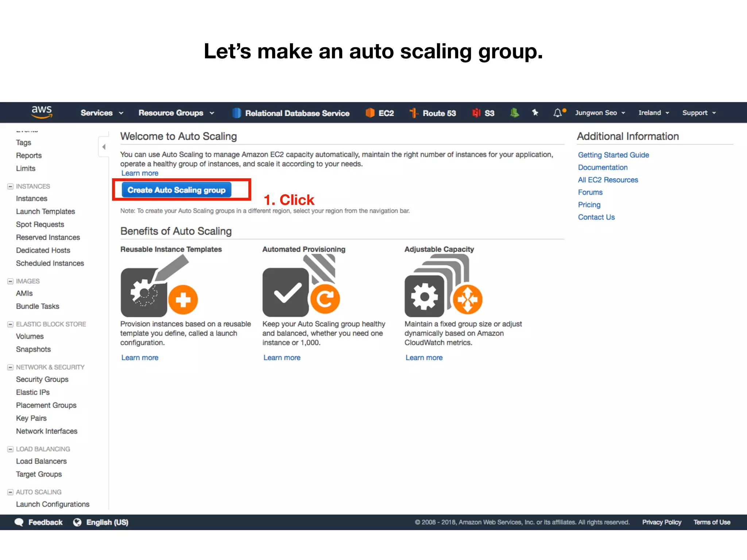The height and width of the screenshot is (560, 747).
Task: Collapse the INSTANCES sidebar section
Action: click(10, 187)
